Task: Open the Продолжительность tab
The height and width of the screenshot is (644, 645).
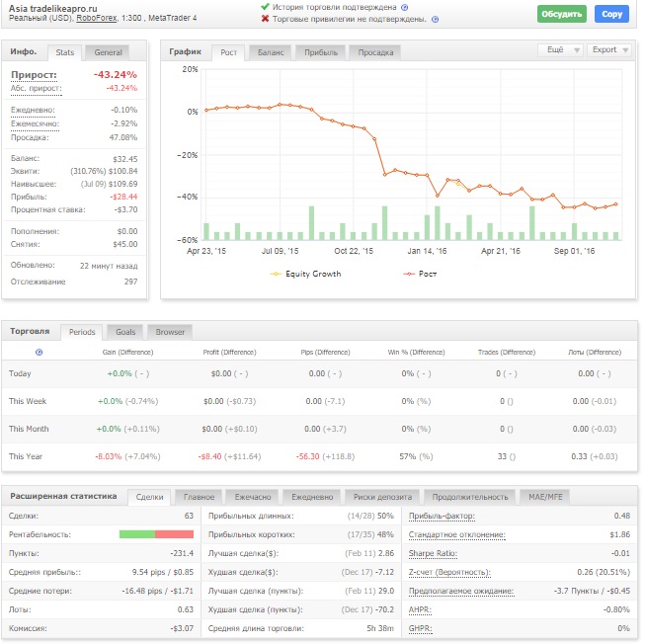Action: coord(470,497)
